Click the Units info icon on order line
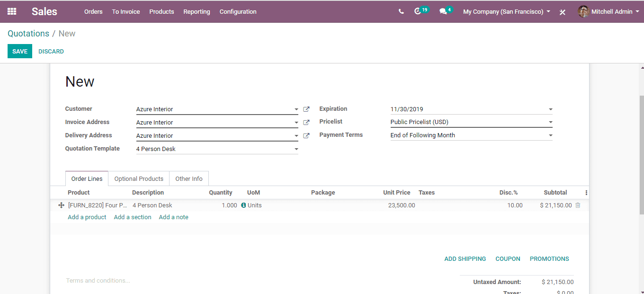The width and height of the screenshot is (644, 294). [243, 205]
